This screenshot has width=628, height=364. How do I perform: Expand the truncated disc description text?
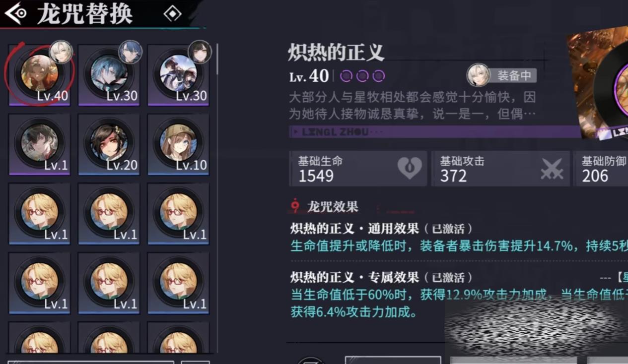click(x=412, y=105)
